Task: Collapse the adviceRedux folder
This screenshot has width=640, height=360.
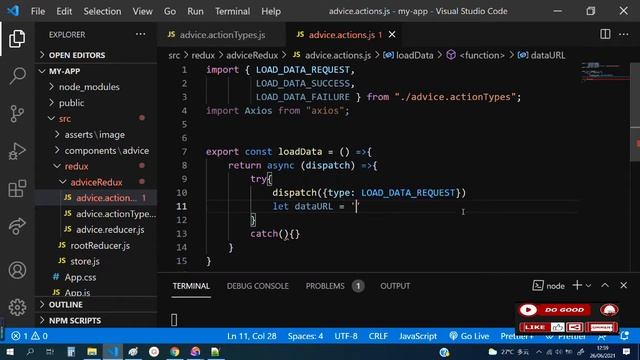Action: click(96, 182)
